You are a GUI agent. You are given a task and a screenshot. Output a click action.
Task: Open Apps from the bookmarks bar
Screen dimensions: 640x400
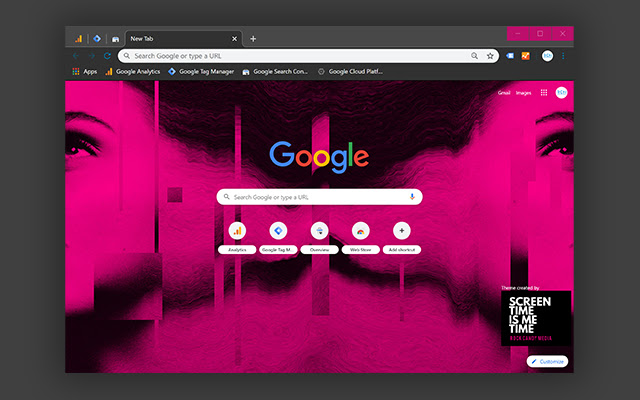click(x=84, y=72)
